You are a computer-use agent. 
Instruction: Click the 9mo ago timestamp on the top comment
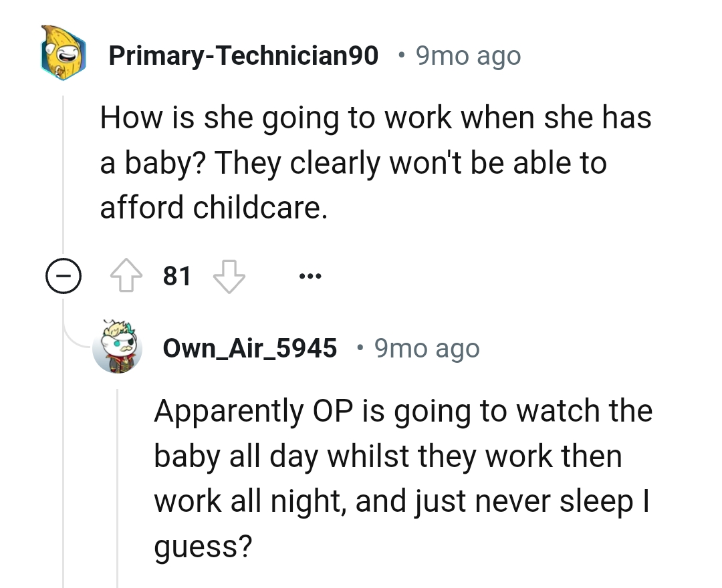[466, 55]
